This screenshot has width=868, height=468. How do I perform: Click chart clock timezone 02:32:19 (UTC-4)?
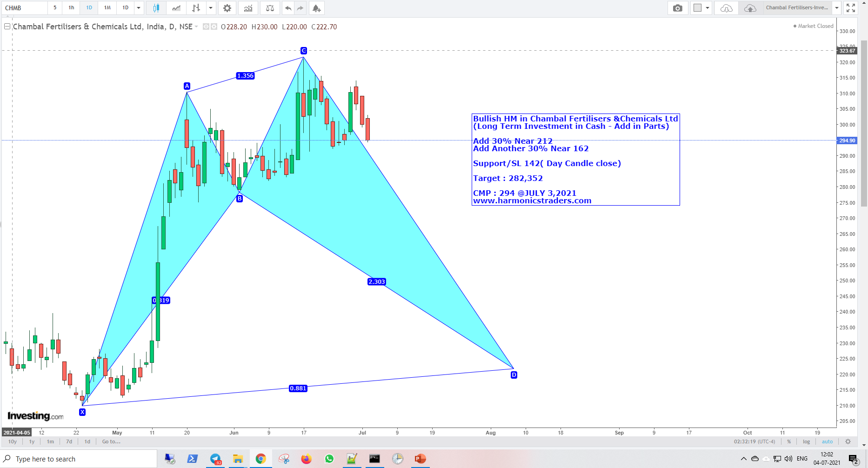coord(754,441)
